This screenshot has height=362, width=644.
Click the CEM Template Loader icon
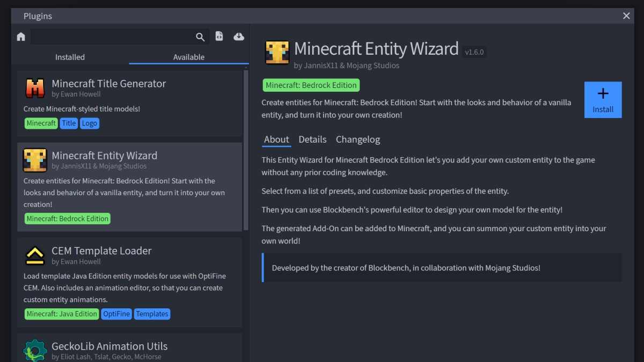(35, 255)
